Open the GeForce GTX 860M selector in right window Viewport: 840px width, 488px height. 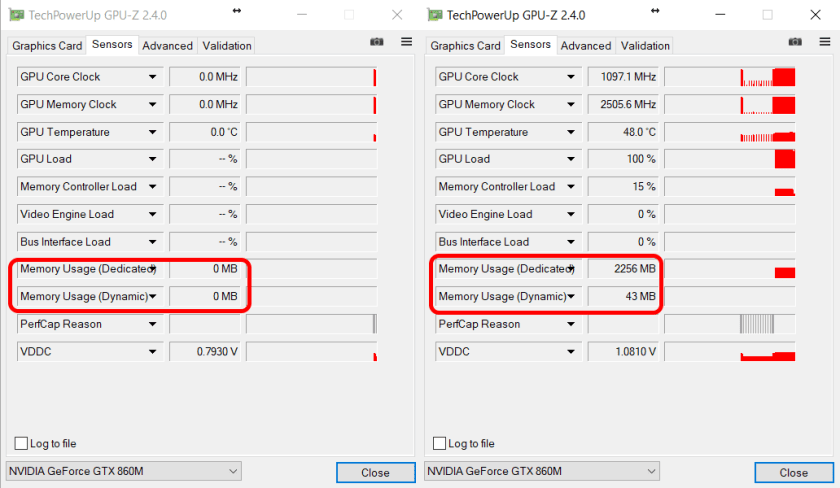541,471
